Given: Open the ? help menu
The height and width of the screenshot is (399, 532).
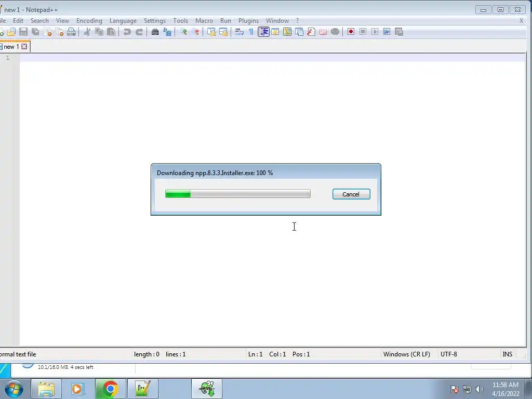Looking at the screenshot, I should point(297,21).
